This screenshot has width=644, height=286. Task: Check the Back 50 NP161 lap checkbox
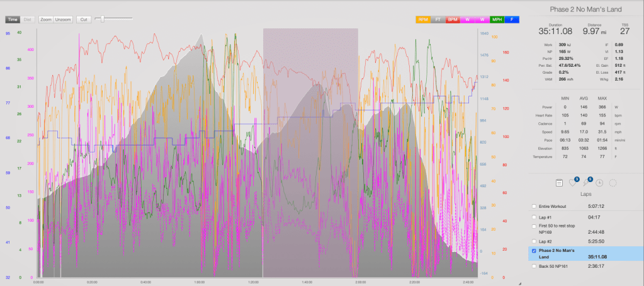click(x=534, y=266)
